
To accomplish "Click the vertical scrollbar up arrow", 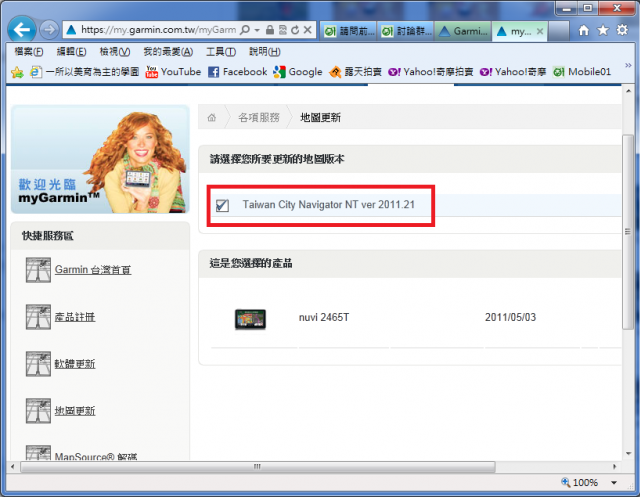I will click(x=628, y=91).
